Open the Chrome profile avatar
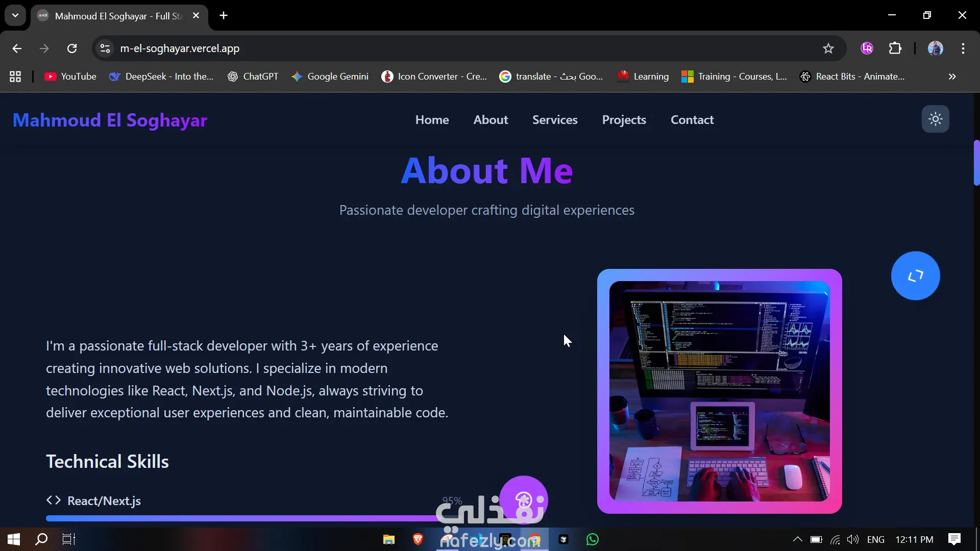 [935, 48]
